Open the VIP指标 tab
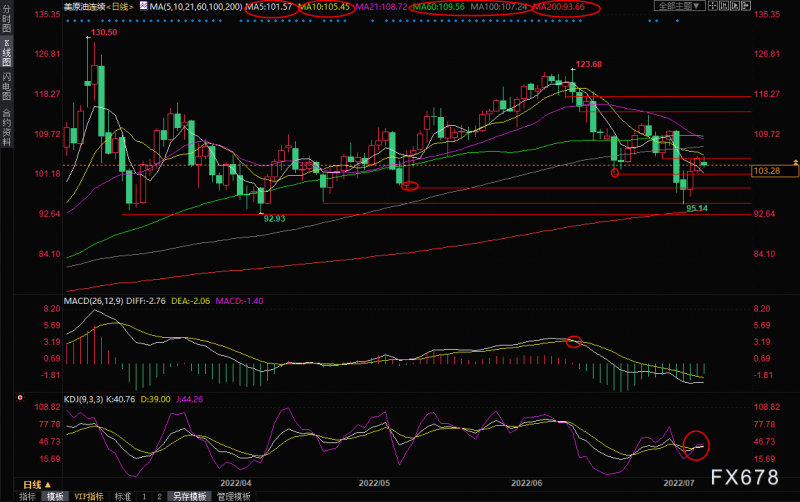The width and height of the screenshot is (800, 502). tap(88, 496)
